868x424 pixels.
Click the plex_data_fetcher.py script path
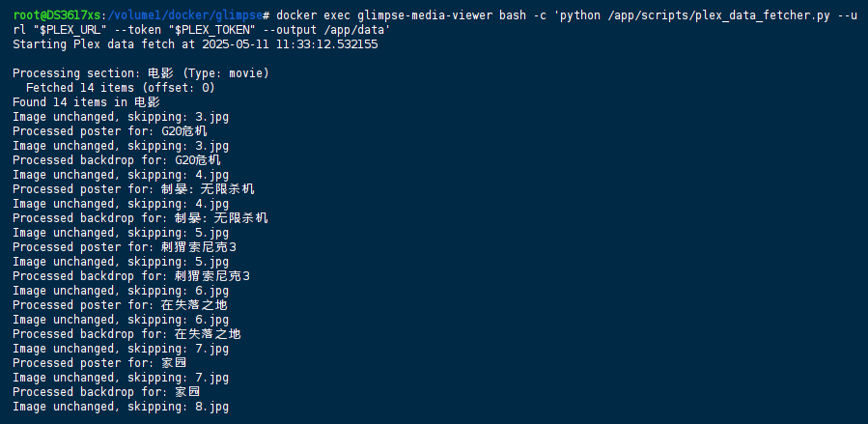(718, 15)
